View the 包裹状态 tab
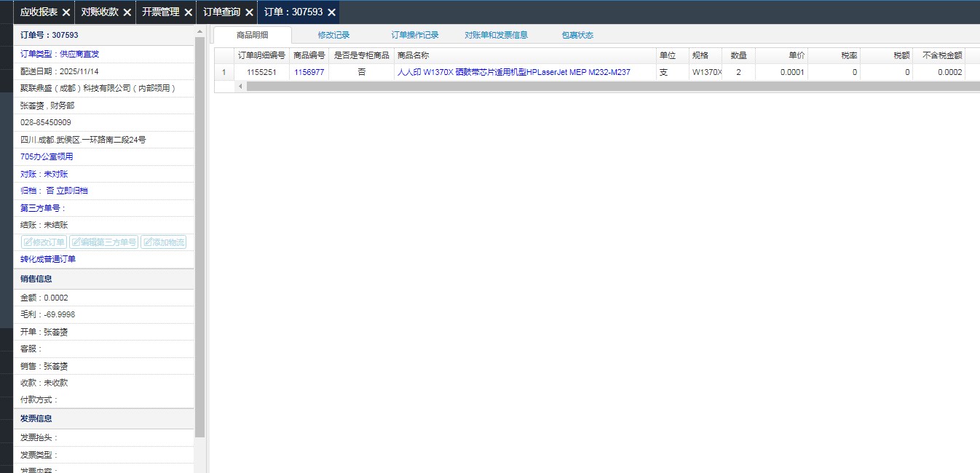This screenshot has height=473, width=980. tap(577, 35)
